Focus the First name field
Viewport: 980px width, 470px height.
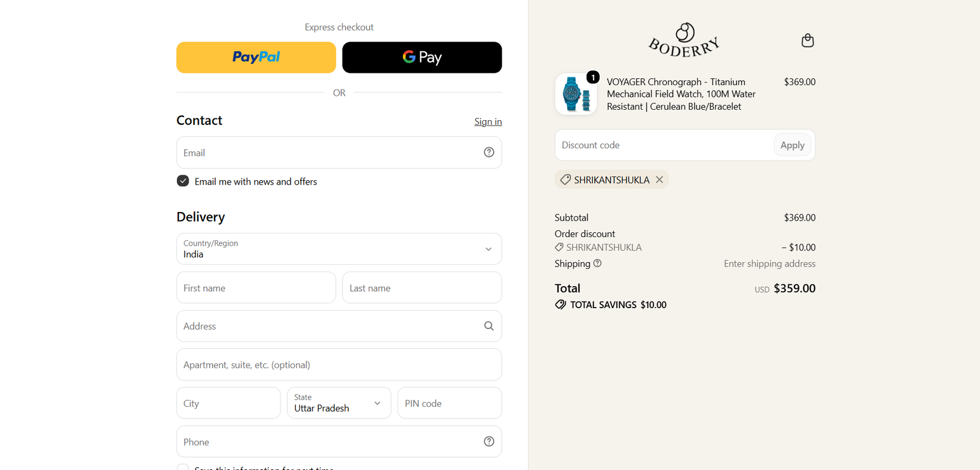point(256,288)
